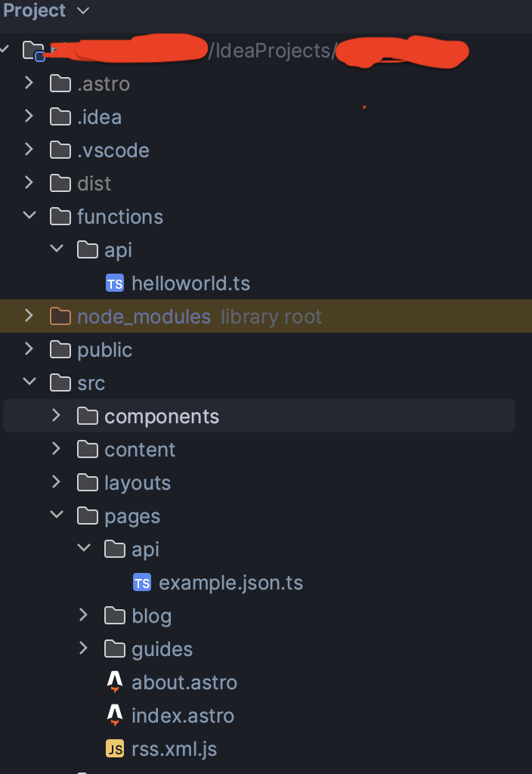Collapse the functions folder

coord(29,216)
